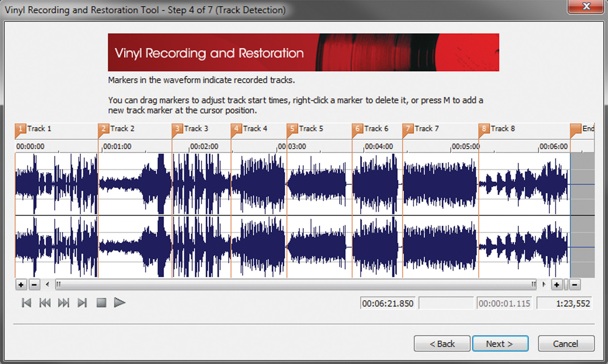Select the Track 3 marker flag
The width and height of the screenshot is (608, 364).
[x=177, y=129]
